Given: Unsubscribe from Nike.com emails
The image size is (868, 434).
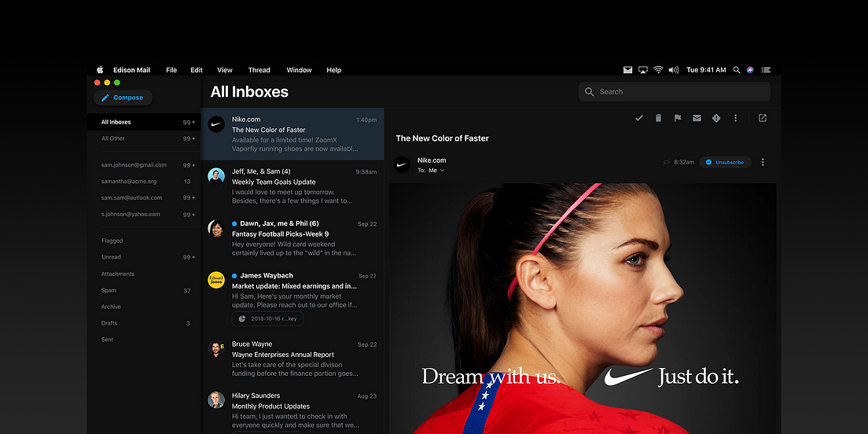Looking at the screenshot, I should [725, 162].
